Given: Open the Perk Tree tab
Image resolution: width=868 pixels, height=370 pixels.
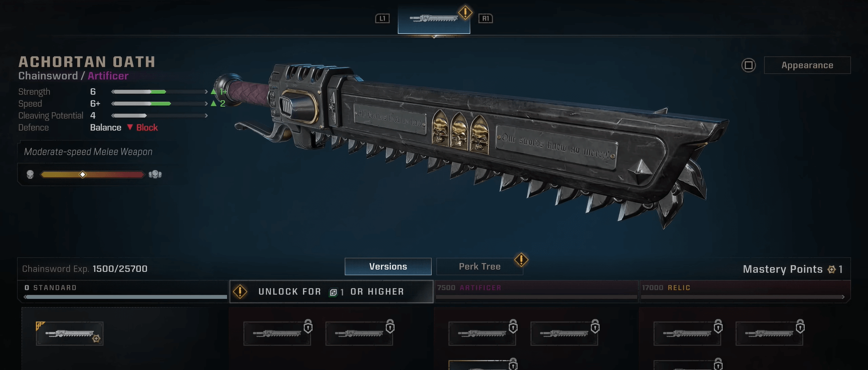Looking at the screenshot, I should click(480, 266).
